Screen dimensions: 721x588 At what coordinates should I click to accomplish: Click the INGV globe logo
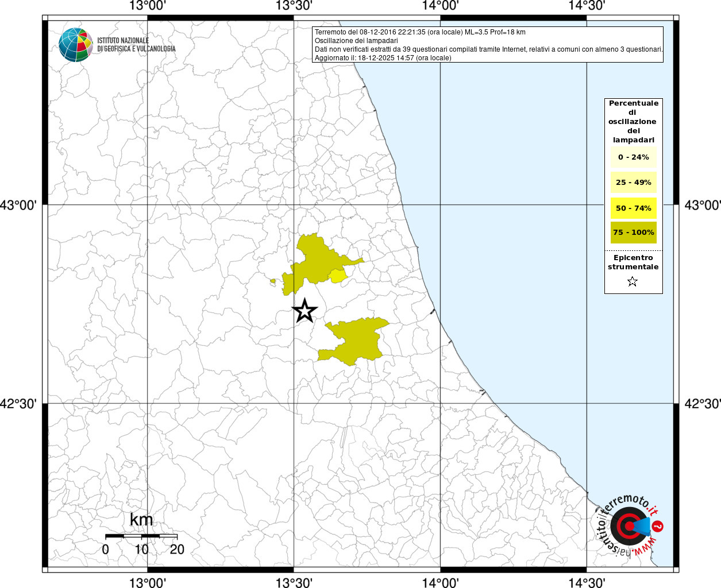[76, 45]
